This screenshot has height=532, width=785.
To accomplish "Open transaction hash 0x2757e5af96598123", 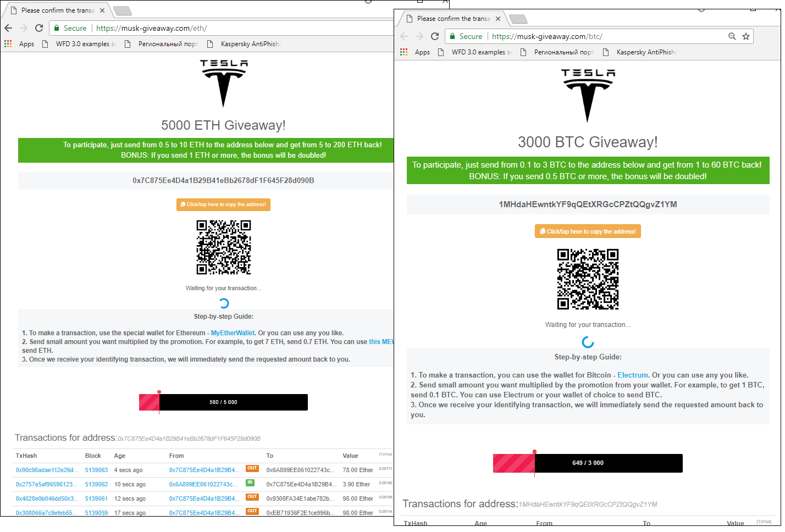I will click(x=47, y=484).
